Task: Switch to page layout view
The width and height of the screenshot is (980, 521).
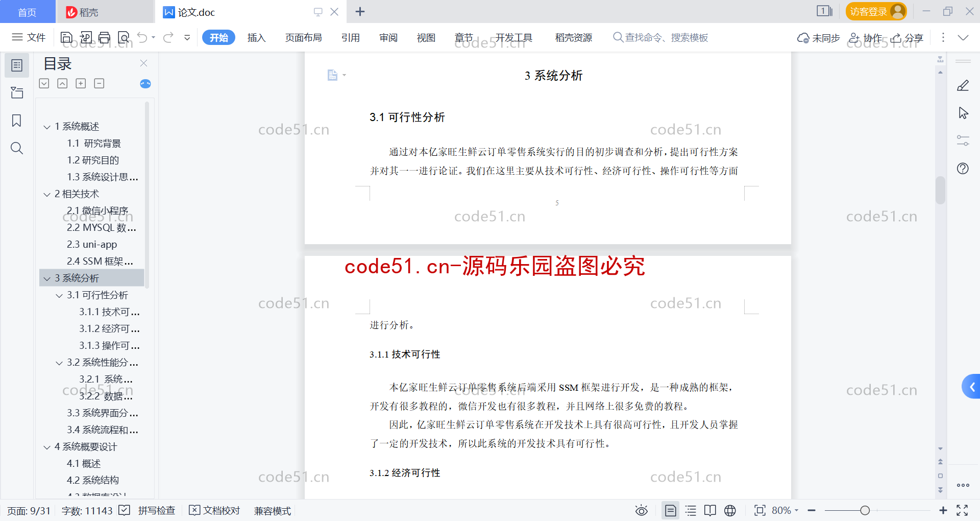Action: (x=670, y=510)
